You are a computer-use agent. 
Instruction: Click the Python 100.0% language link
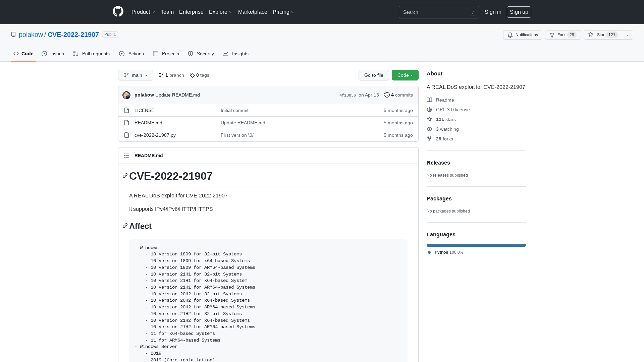445,252
